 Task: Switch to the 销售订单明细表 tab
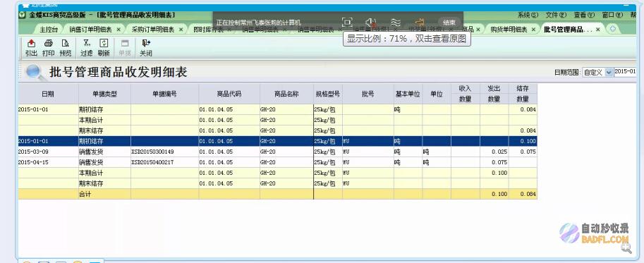click(x=90, y=30)
